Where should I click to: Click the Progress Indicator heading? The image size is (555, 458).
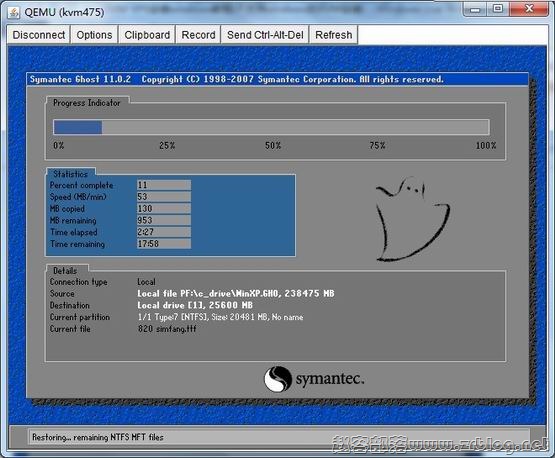tap(87, 103)
